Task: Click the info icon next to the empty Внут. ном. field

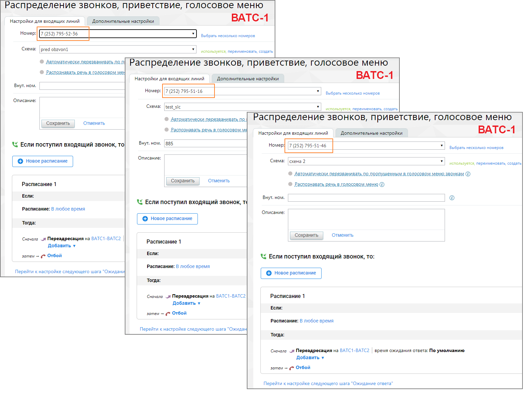Action: 452,198
